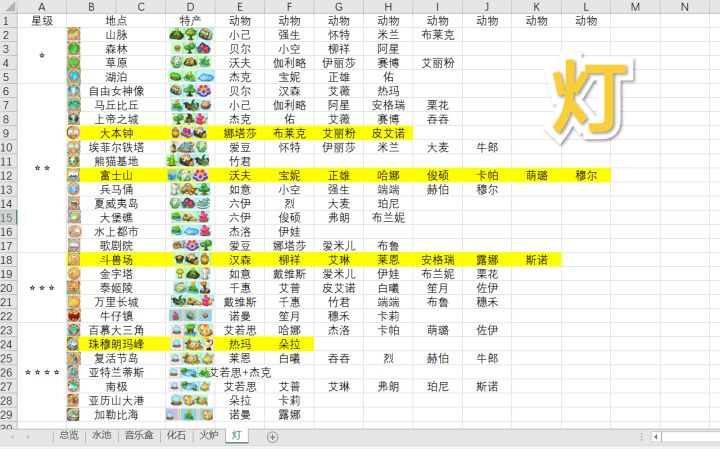Select row 24 header
720x449 pixels.
pyautogui.click(x=6, y=344)
